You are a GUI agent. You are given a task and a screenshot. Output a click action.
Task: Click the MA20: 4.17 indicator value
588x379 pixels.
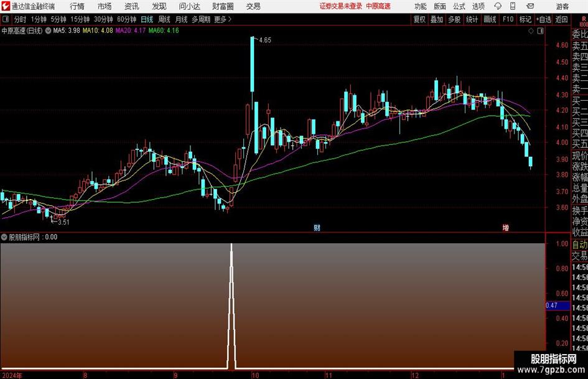(131, 30)
